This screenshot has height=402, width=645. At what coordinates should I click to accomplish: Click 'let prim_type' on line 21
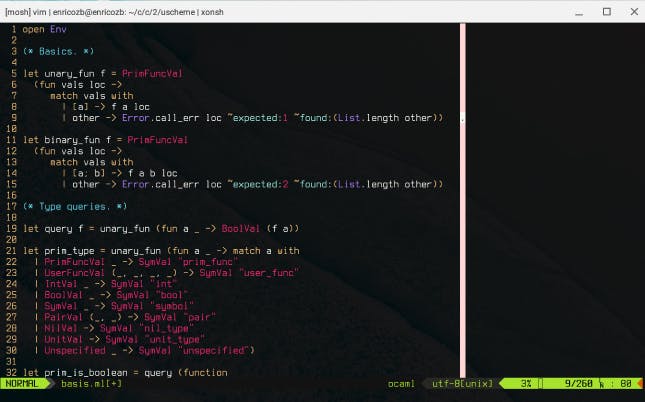(x=58, y=251)
